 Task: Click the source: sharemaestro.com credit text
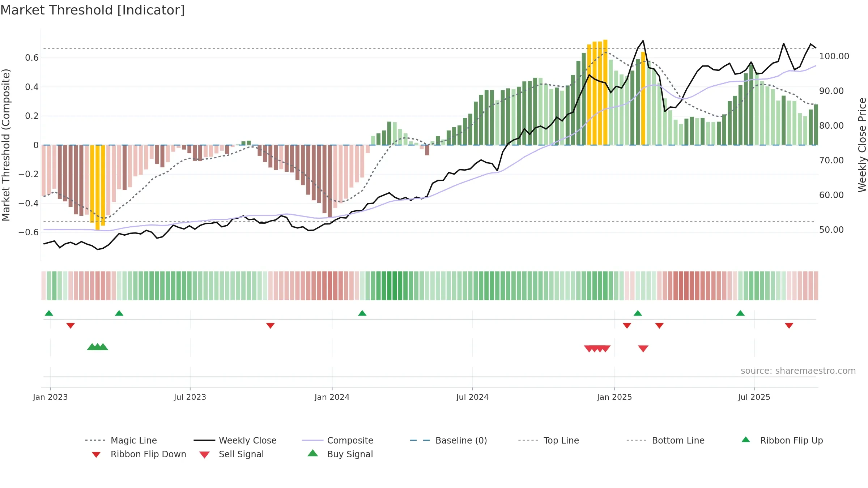click(x=798, y=371)
